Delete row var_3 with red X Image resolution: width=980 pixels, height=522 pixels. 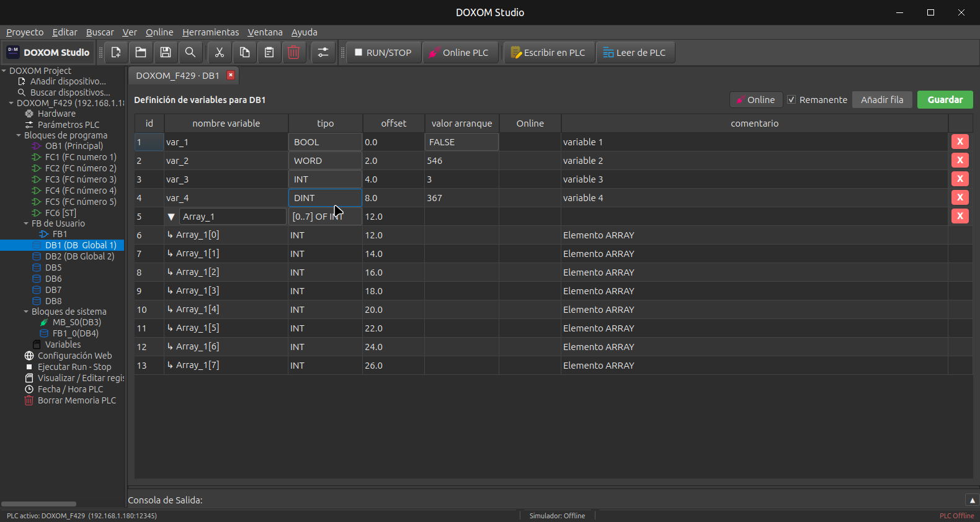click(x=960, y=179)
